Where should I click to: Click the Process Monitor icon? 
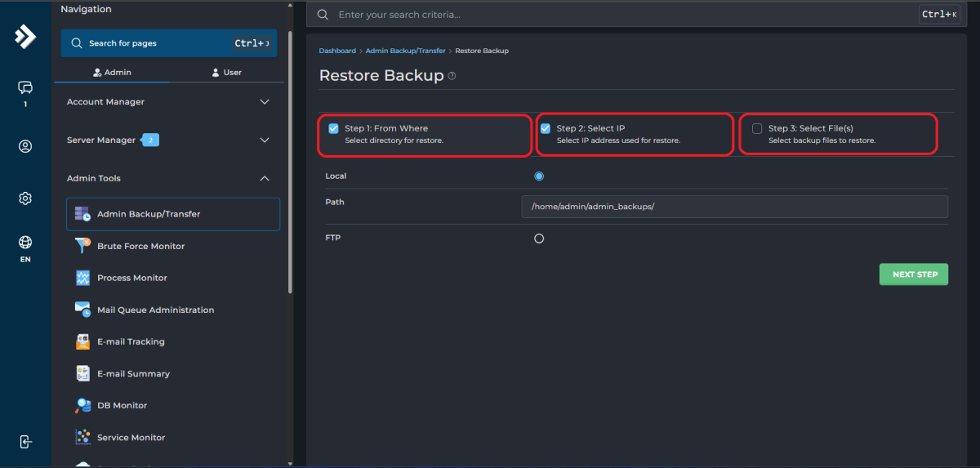click(82, 278)
